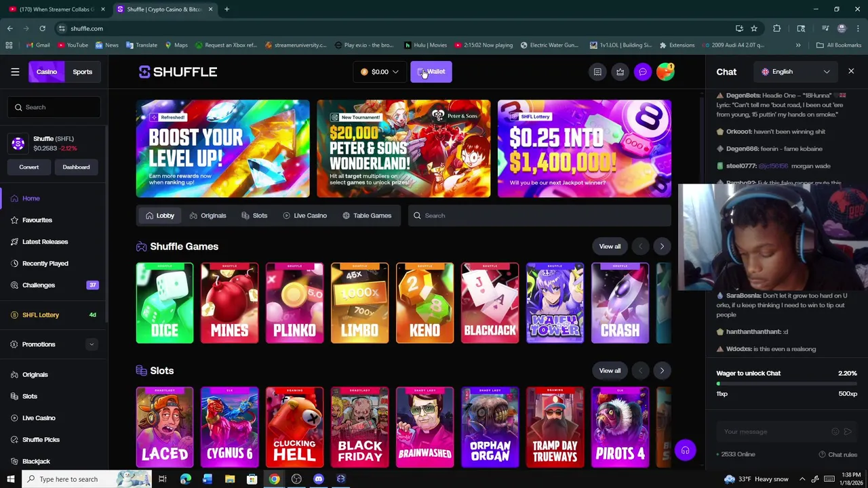Open the live support headset button
868x488 pixels.
point(685,451)
